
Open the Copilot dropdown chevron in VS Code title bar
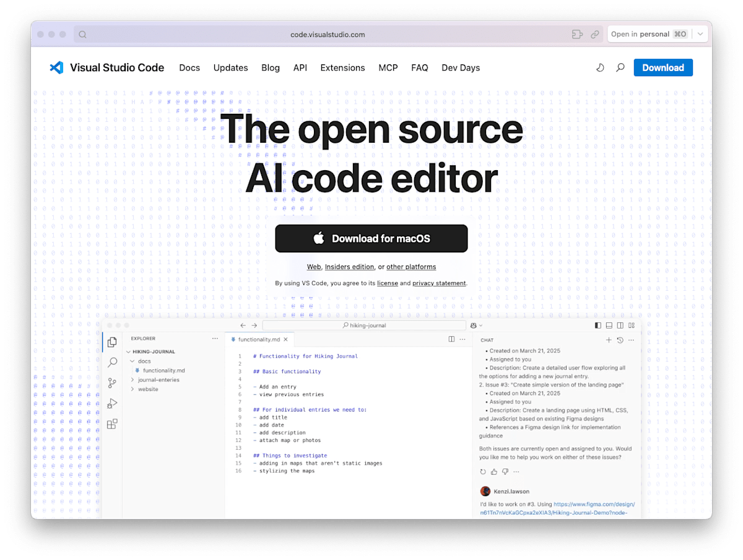(480, 325)
